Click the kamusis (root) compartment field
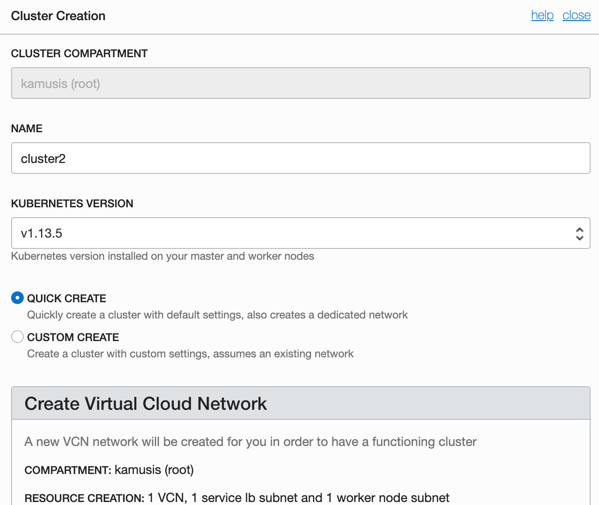The width and height of the screenshot is (599, 505). (x=301, y=83)
